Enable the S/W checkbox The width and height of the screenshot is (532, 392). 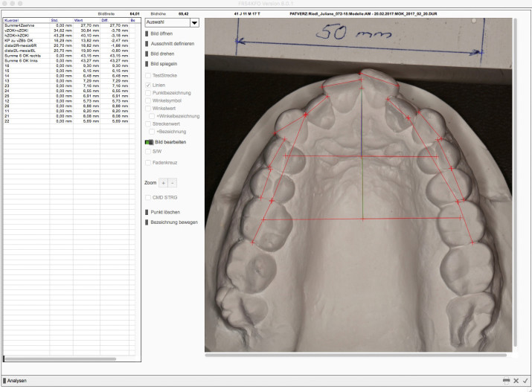point(148,151)
